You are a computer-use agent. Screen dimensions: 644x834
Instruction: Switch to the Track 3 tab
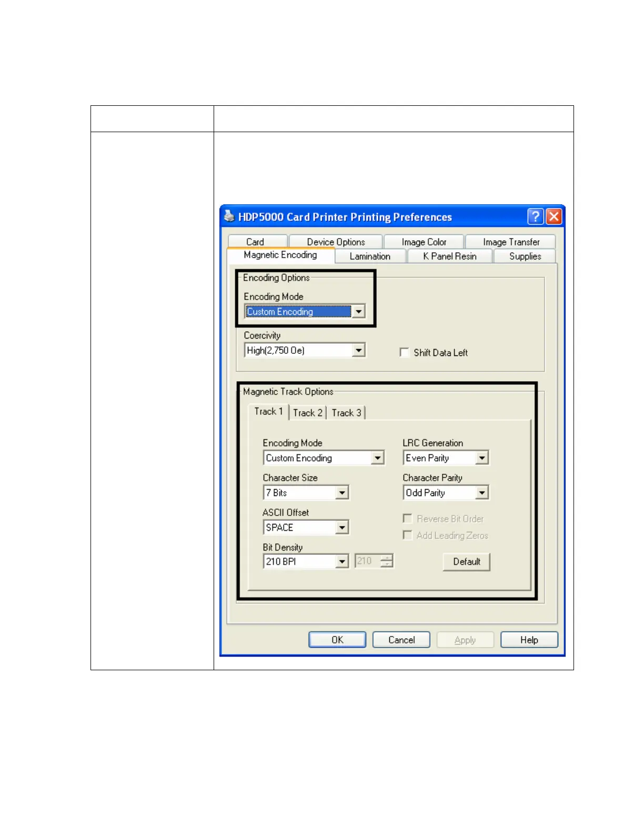[346, 413]
